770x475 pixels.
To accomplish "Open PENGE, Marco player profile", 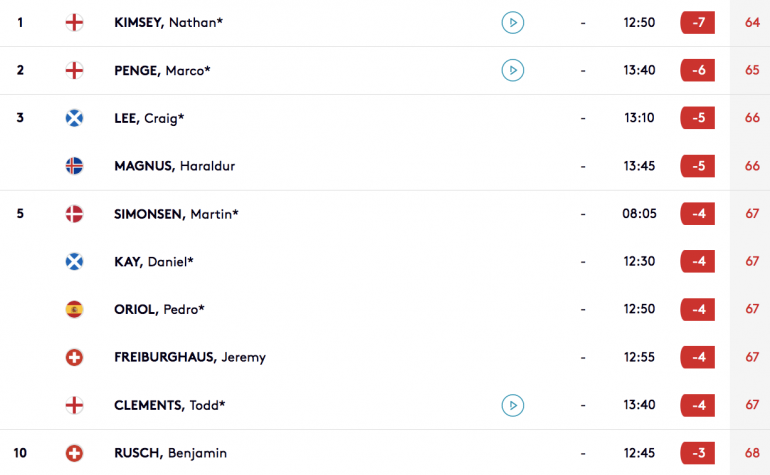I will coord(162,70).
